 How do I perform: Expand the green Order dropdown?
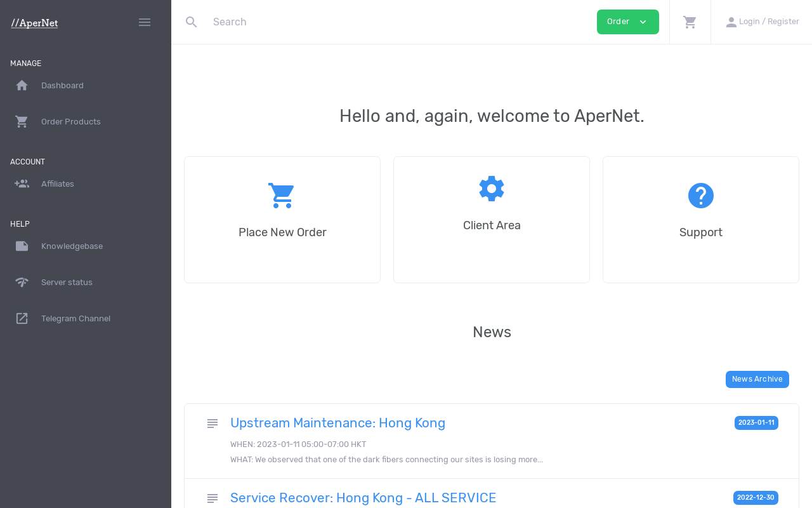coord(628,22)
